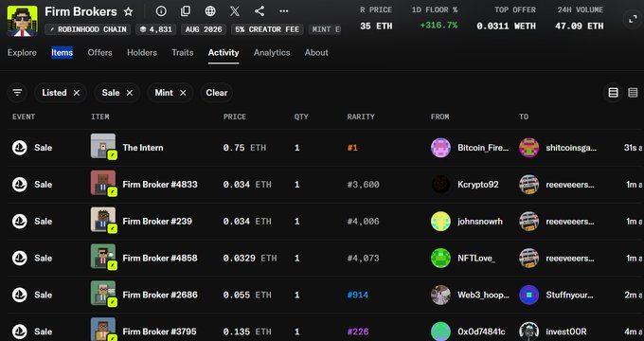Open seller Web3_hoop... profile

pyautogui.click(x=483, y=295)
